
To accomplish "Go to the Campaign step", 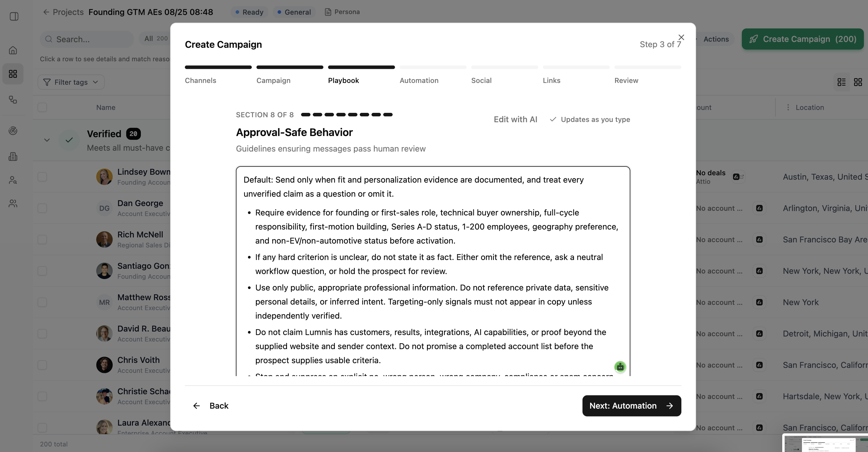I will [273, 80].
